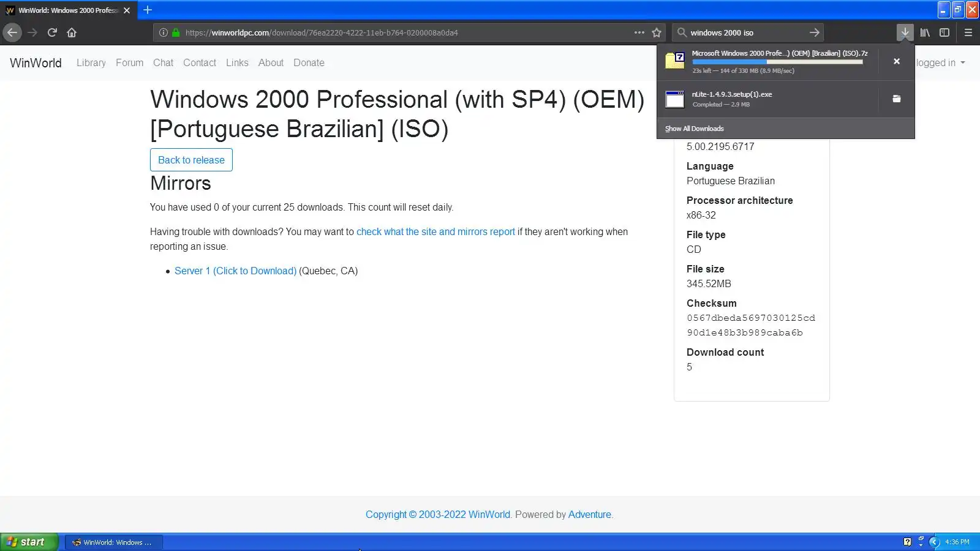Open the Donate nav item

point(309,62)
